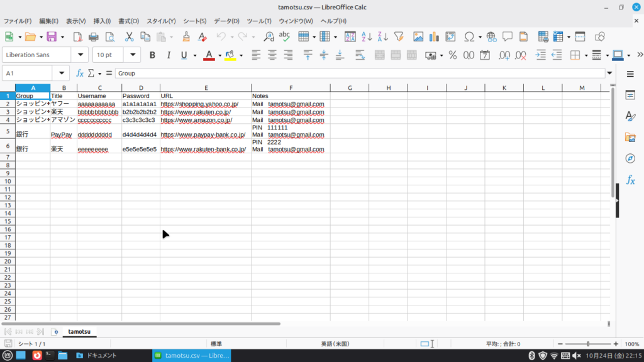Toggle Underline formatting
644x362 pixels.
[184, 55]
